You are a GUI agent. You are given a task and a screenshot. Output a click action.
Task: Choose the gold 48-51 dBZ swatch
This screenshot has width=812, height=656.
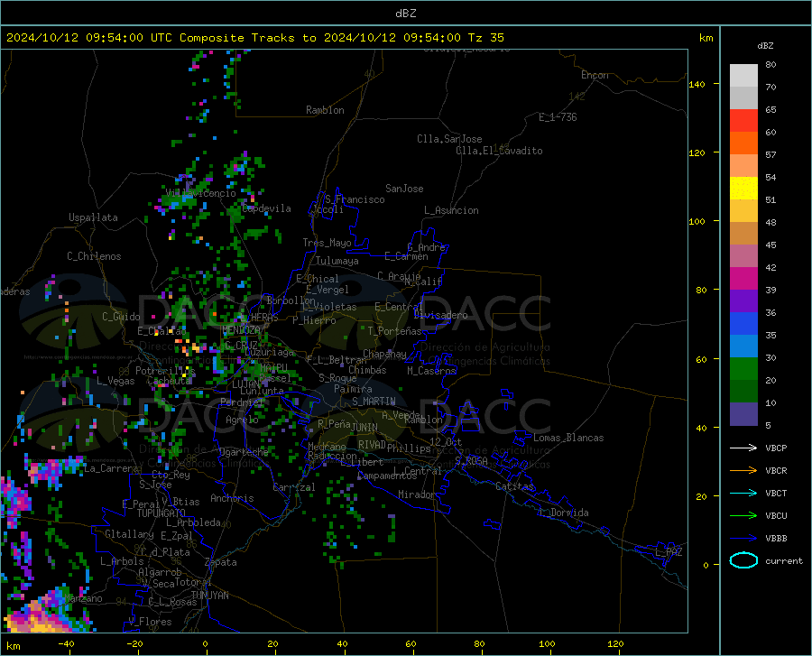click(x=743, y=211)
